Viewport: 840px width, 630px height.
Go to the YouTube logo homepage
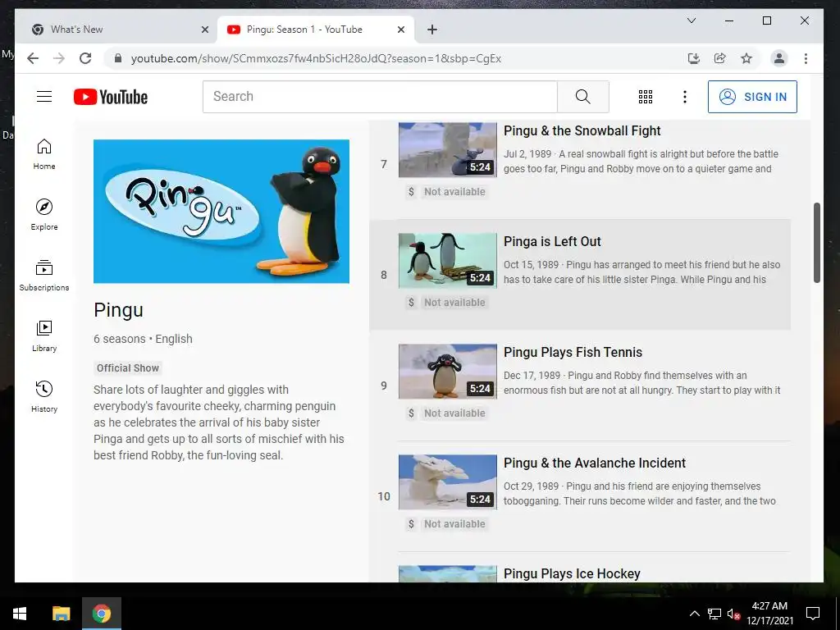pyautogui.click(x=111, y=97)
